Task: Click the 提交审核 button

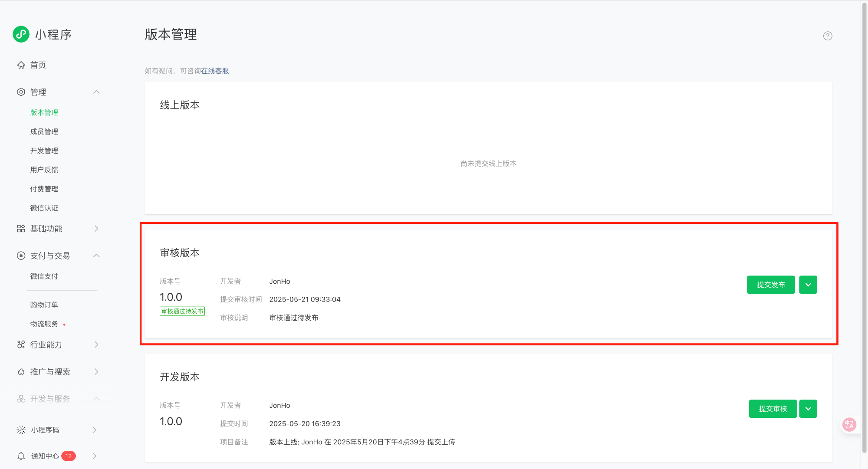Action: click(x=773, y=409)
